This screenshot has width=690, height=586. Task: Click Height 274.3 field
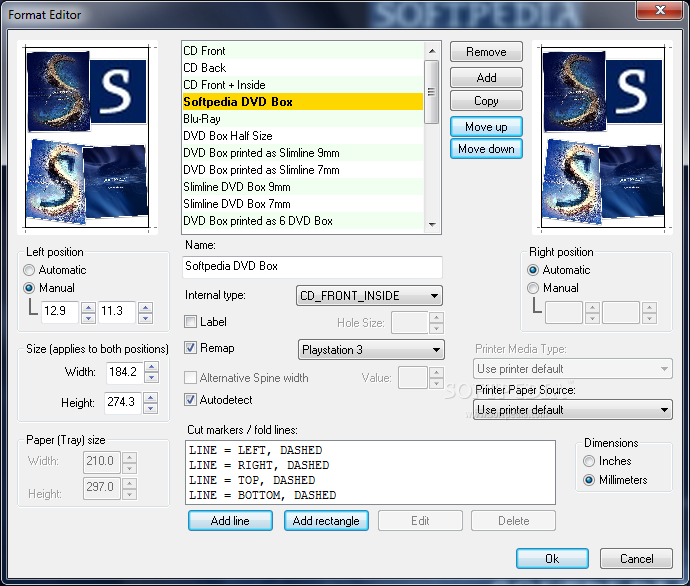tap(123, 403)
